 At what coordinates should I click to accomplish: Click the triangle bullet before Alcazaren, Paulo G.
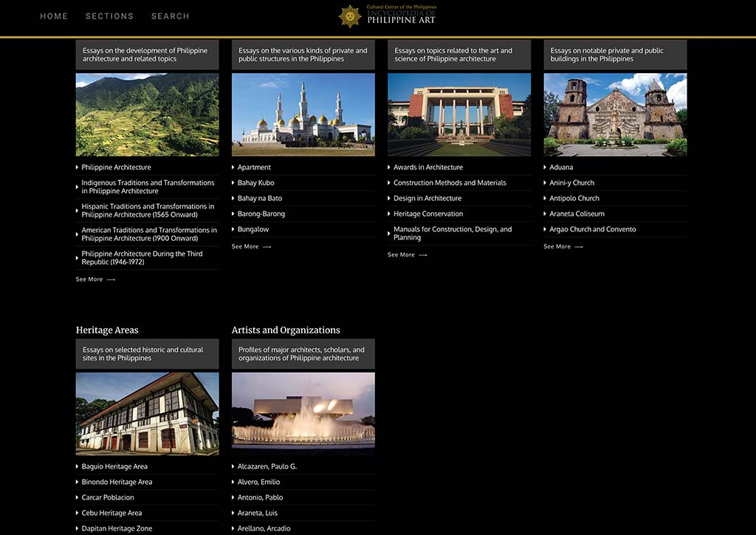tap(233, 466)
